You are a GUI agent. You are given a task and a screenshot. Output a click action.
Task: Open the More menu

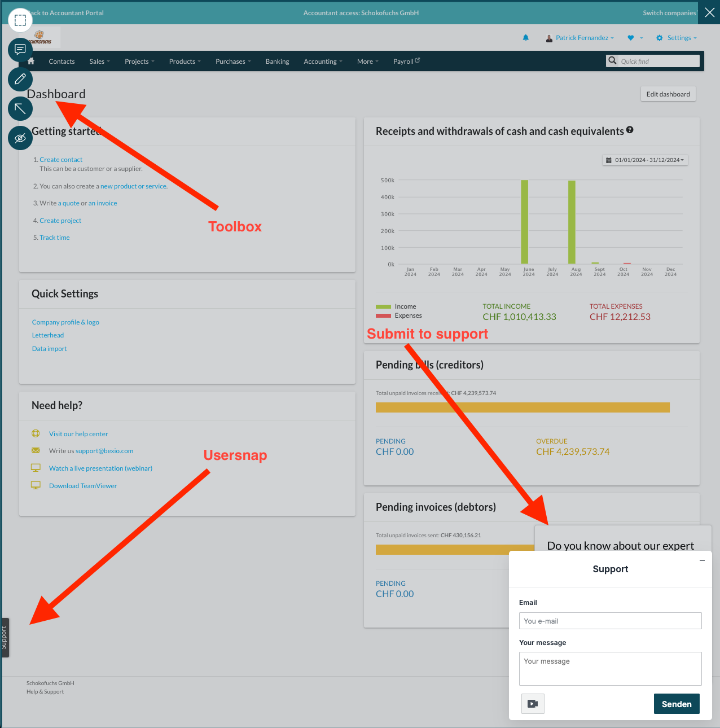click(x=367, y=62)
